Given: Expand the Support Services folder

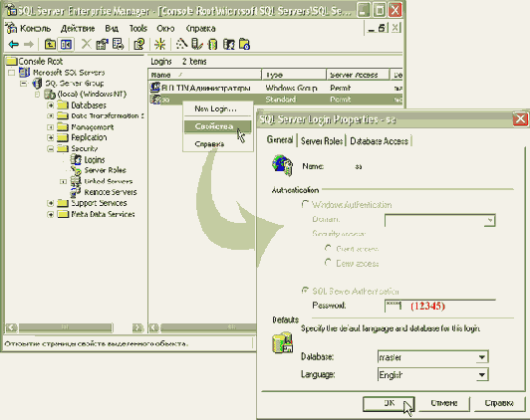Looking at the screenshot, I should 51,203.
